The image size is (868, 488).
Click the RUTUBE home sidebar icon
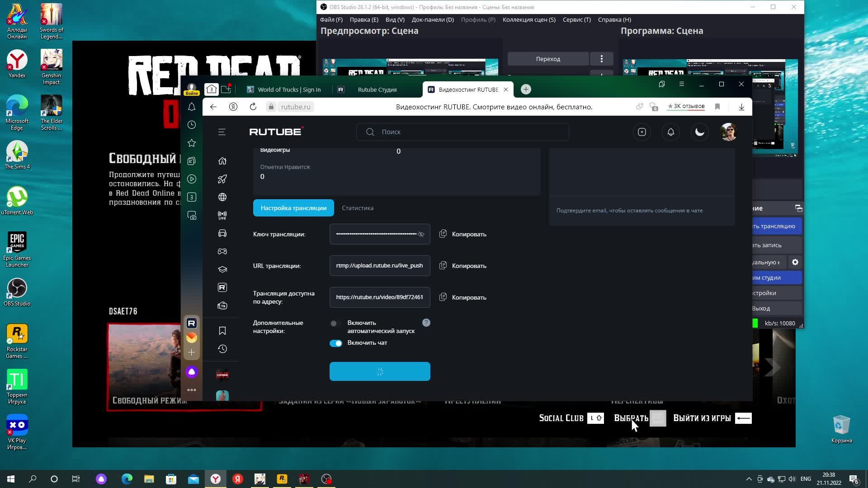click(222, 161)
